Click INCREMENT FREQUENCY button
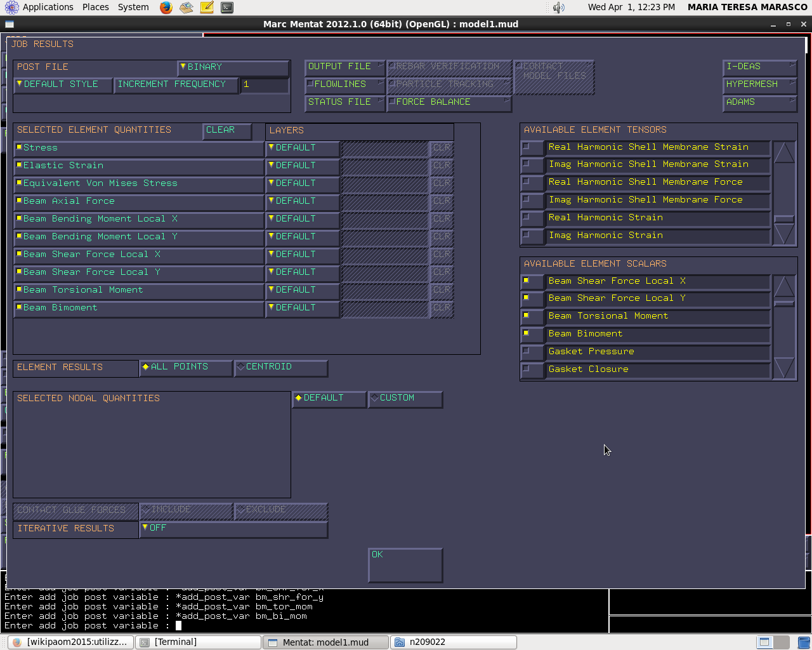Screen dimensions: 812x650 [176, 85]
